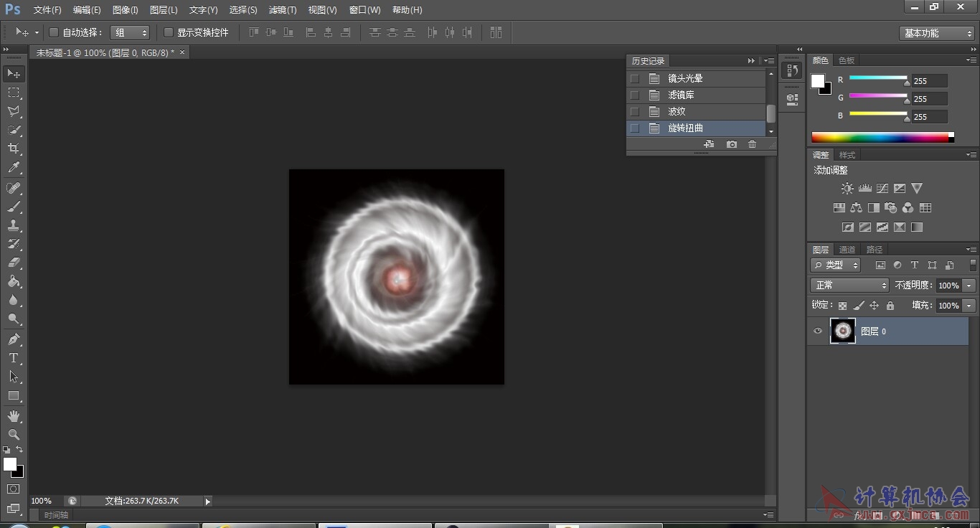Viewport: 980px width, 528px height.
Task: Select the Healing Brush tool
Action: point(14,188)
